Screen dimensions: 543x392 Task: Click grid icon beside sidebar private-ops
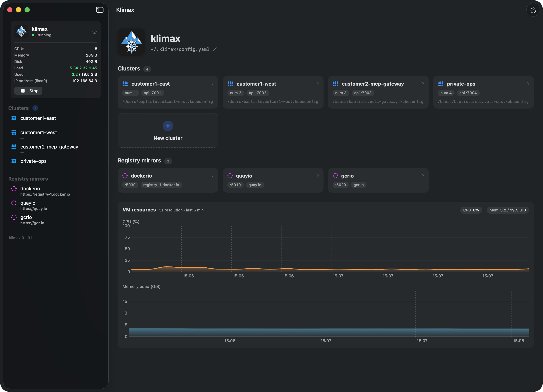tap(14, 161)
